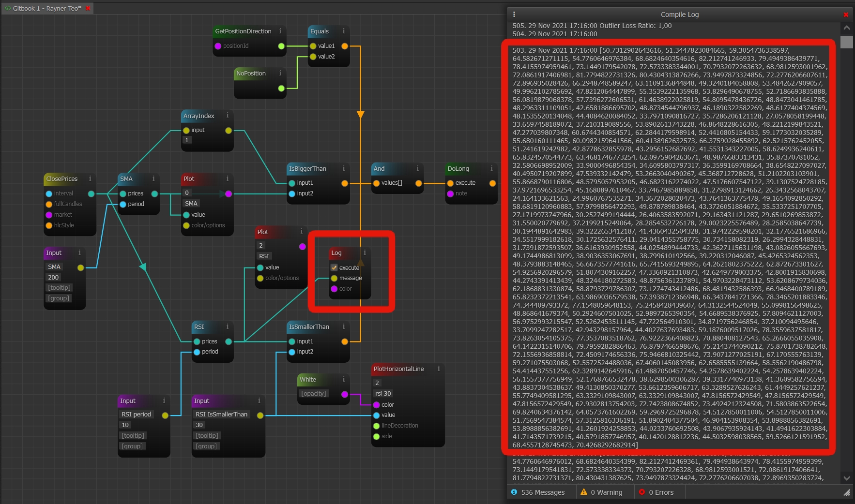855x504 pixels.
Task: Click the info icon on GetPositionDirection node
Action: point(280,31)
